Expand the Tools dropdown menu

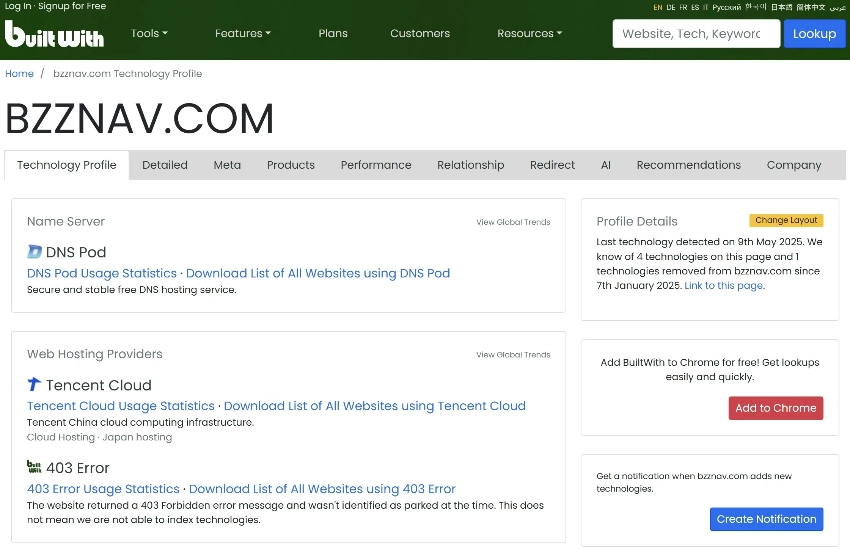tap(149, 33)
